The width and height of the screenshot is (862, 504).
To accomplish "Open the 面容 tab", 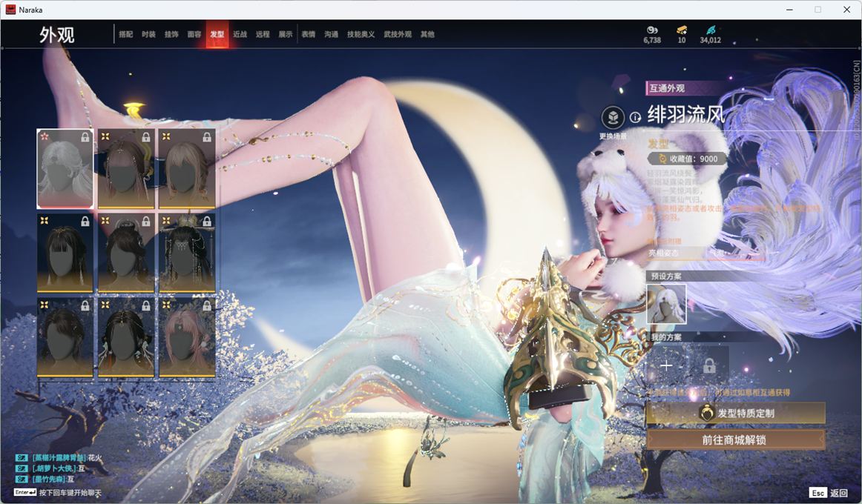I will coord(194,34).
